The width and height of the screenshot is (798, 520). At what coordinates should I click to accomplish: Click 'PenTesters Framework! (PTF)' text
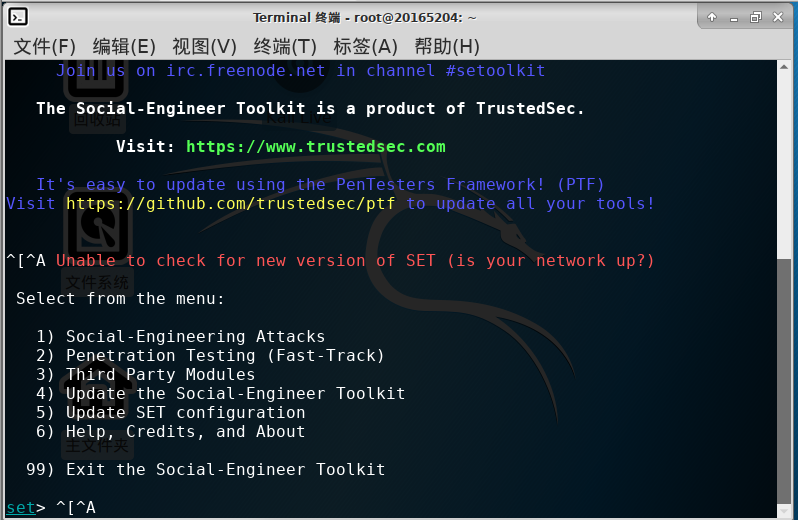pyautogui.click(x=470, y=184)
